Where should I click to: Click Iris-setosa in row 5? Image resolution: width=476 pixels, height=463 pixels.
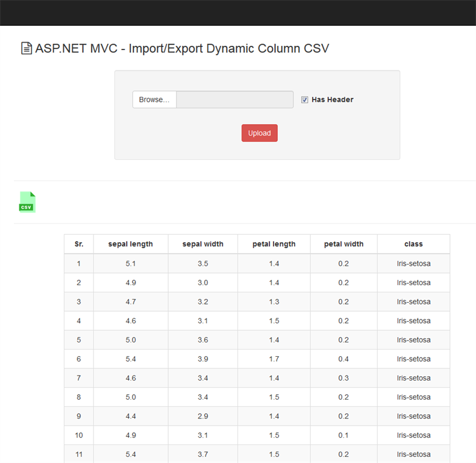[x=413, y=340]
